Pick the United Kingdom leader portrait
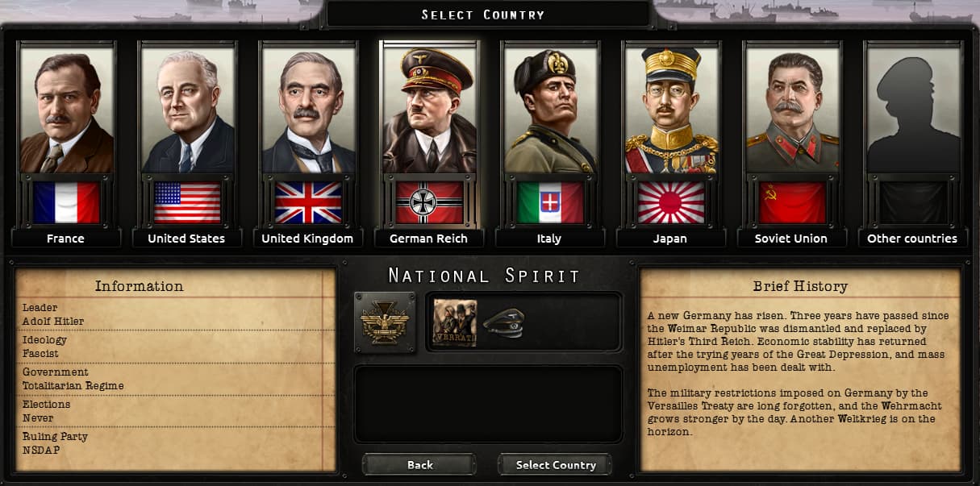 coord(309,109)
